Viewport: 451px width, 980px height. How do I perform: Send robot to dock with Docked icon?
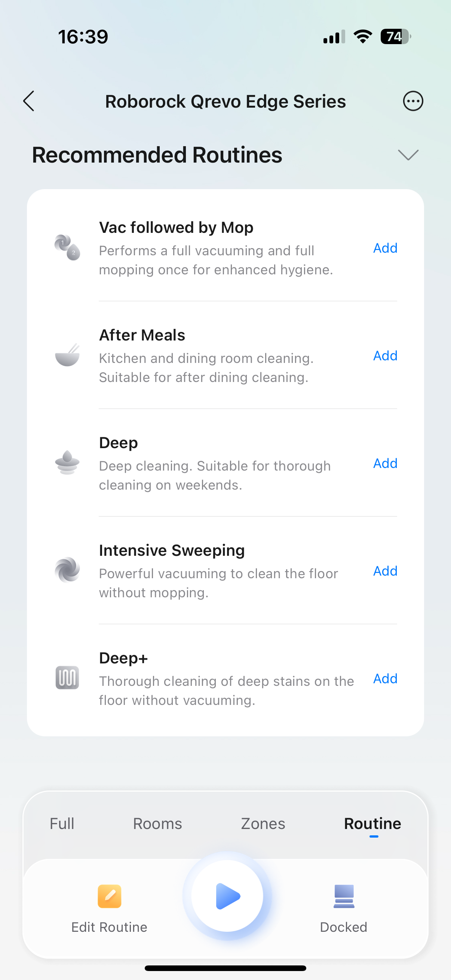[x=344, y=897]
